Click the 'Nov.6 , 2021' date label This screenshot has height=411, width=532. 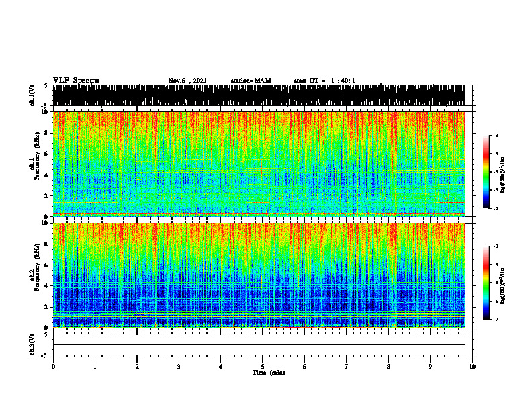[x=187, y=81]
